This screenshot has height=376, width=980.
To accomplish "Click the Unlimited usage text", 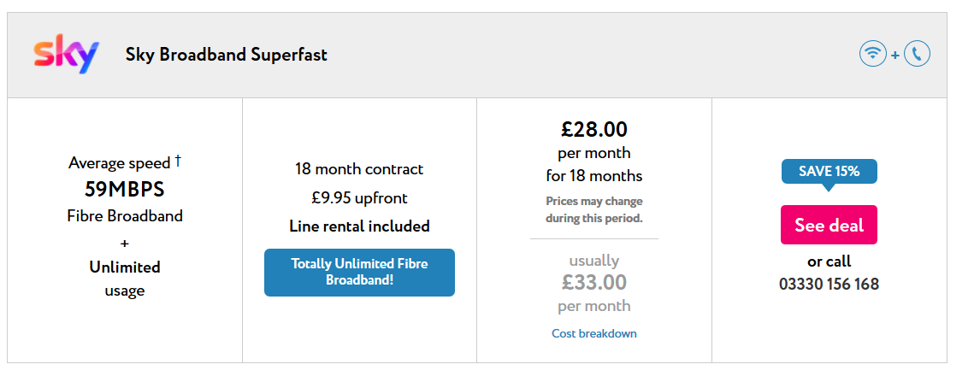I will [x=124, y=279].
